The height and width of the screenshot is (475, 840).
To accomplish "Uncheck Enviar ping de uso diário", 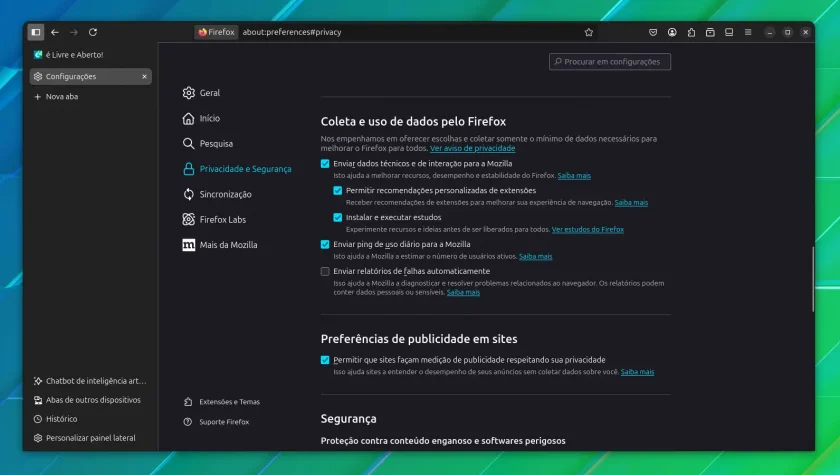I will (325, 244).
